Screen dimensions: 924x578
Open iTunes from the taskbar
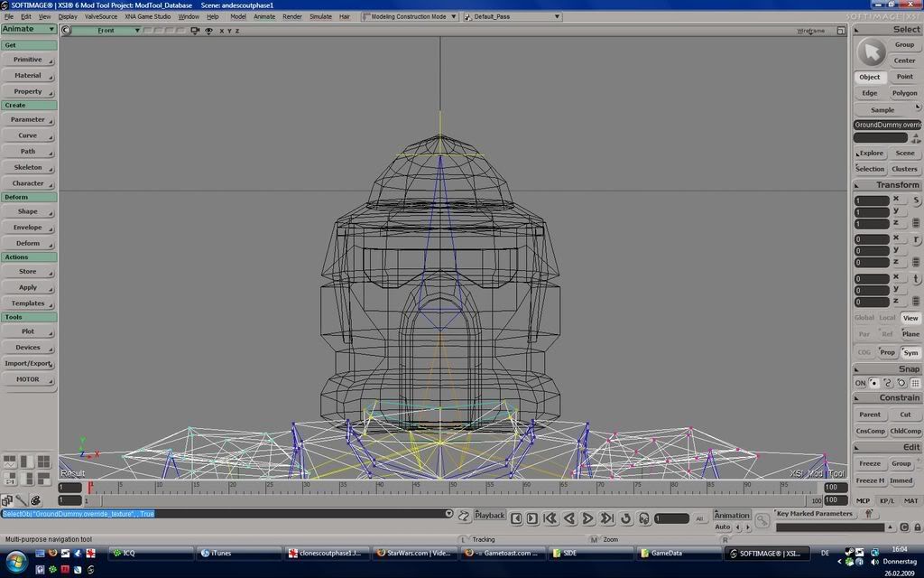[x=237, y=554]
